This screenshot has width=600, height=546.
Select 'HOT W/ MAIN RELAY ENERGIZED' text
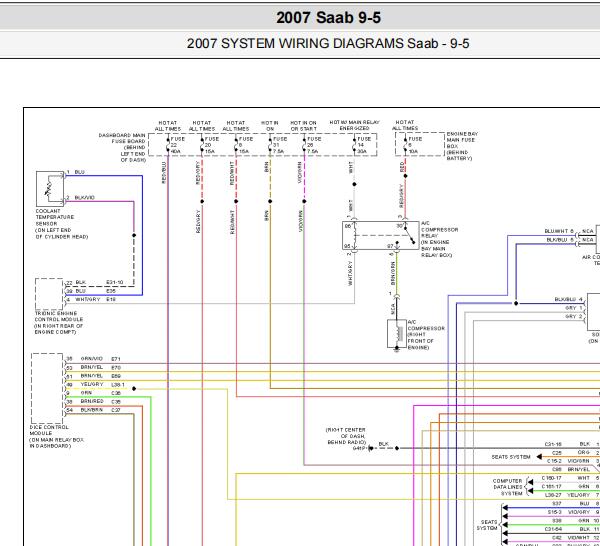click(354, 125)
